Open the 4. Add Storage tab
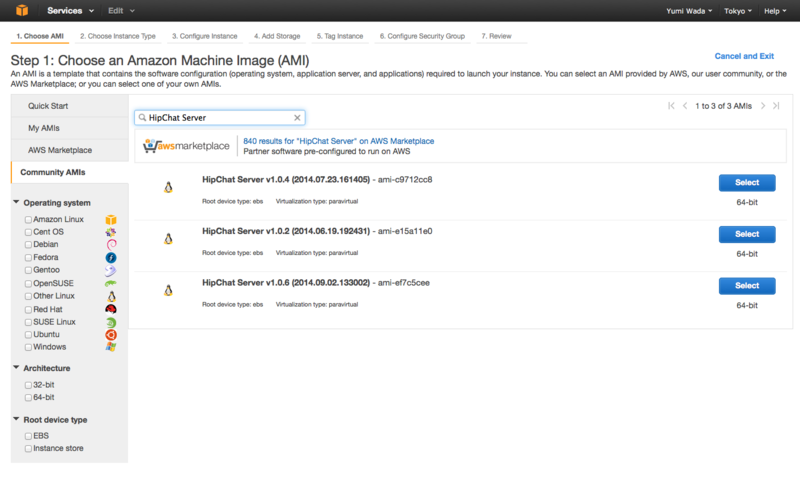The height and width of the screenshot is (481, 800). 277,36
